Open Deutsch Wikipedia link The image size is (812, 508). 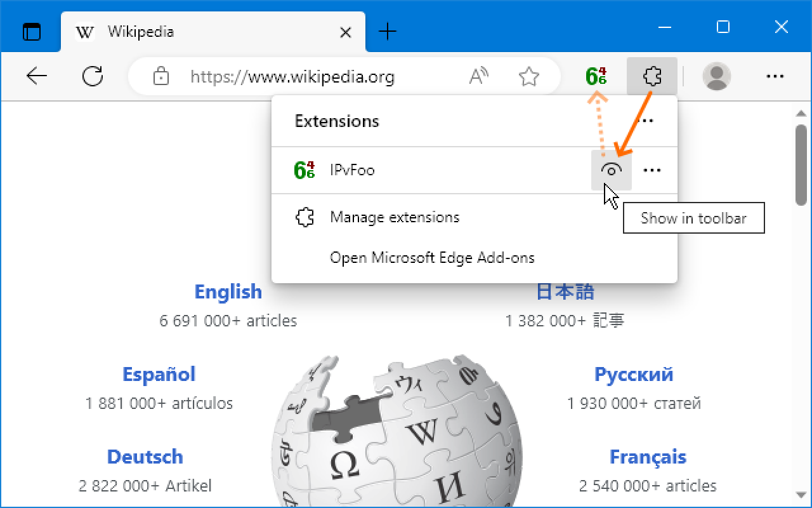(x=145, y=457)
